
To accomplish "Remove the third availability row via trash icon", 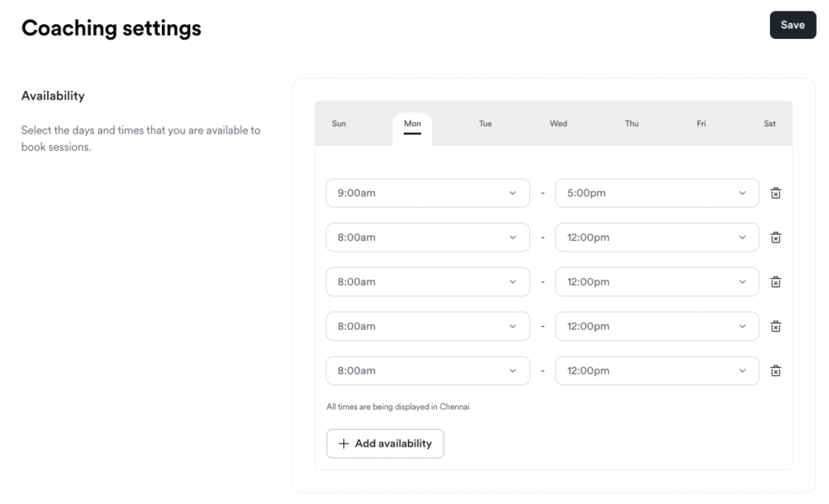I will [x=775, y=282].
